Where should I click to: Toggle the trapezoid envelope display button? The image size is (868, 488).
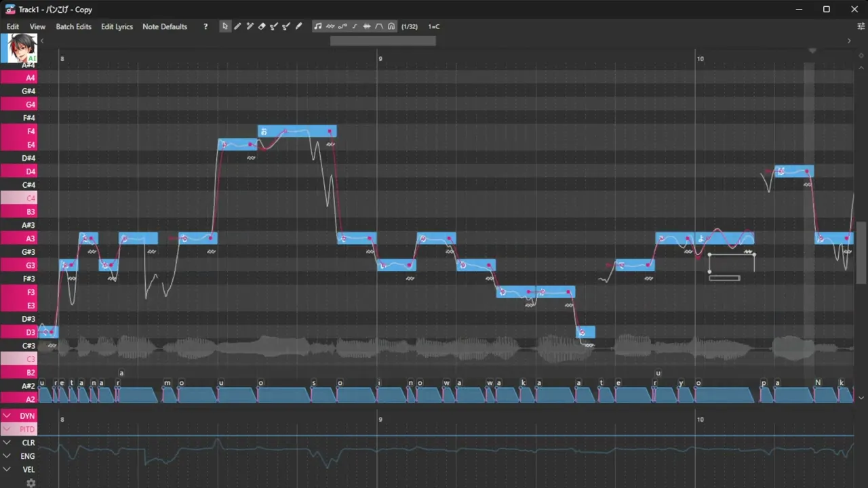coord(379,26)
